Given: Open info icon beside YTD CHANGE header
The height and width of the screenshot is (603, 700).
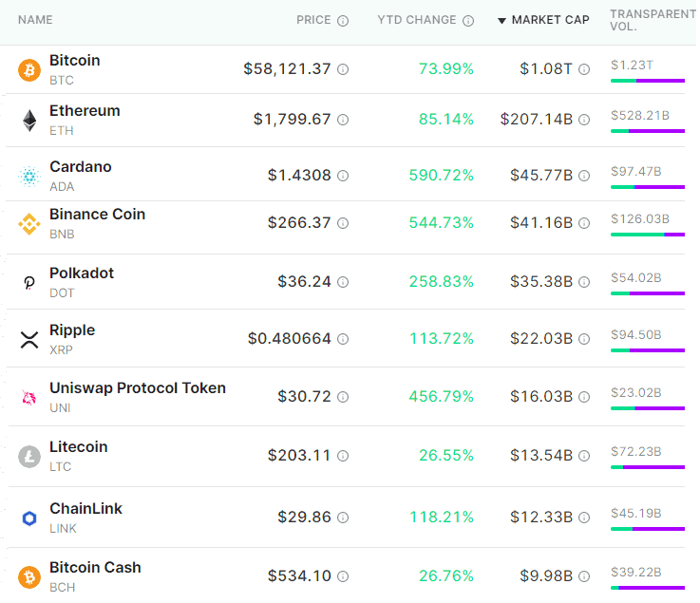Looking at the screenshot, I should click(468, 21).
